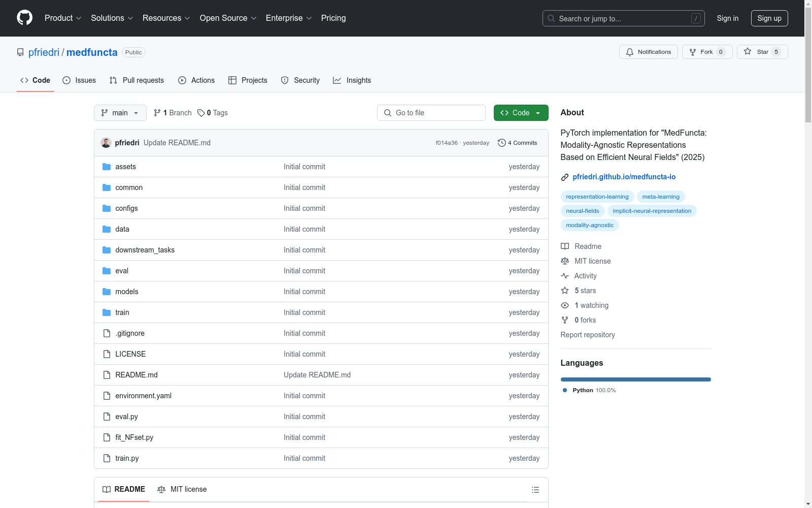812x508 pixels.
Task: Focus the Search or jump to field
Action: 624,18
